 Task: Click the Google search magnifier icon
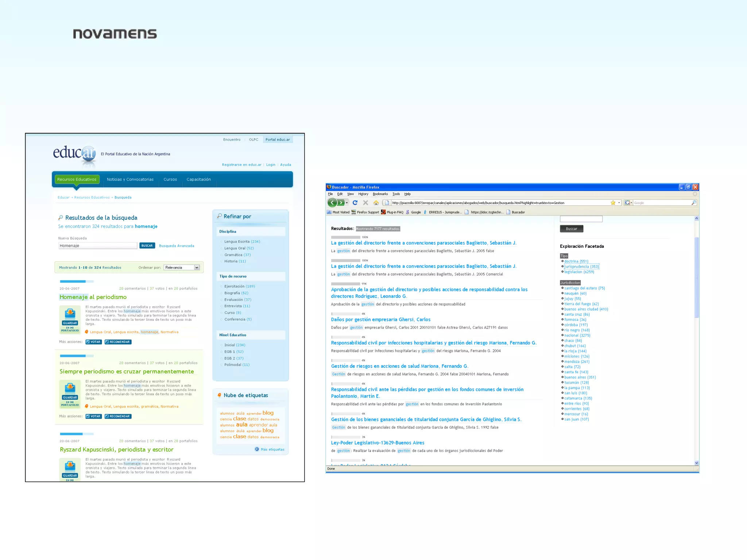pyautogui.click(x=694, y=203)
